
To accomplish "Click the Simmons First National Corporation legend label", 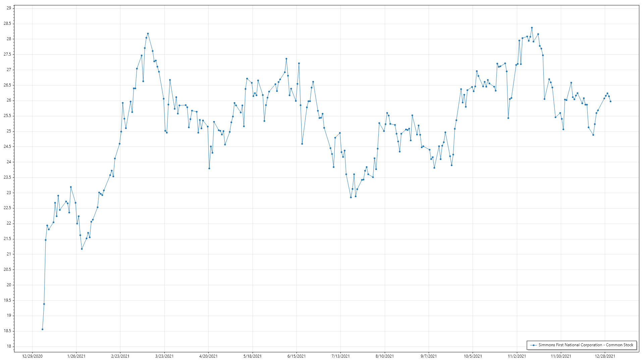I will (x=586, y=345).
